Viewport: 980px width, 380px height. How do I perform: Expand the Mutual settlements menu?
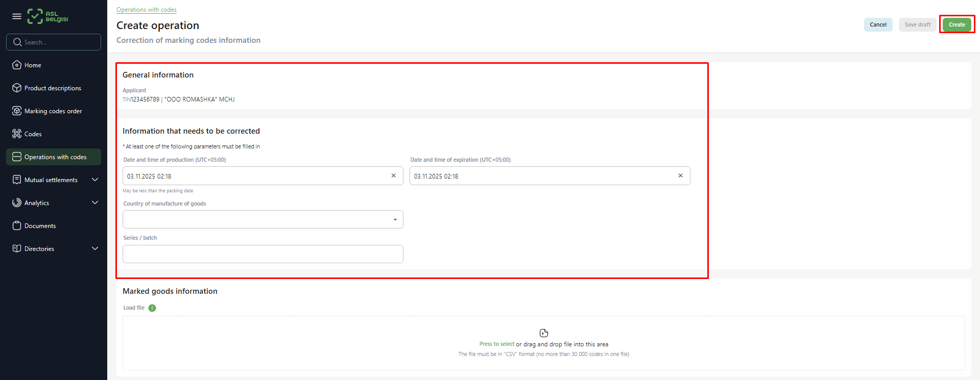(95, 180)
